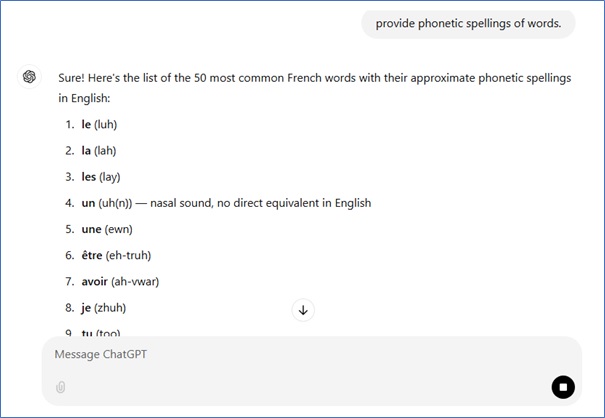Click the phonetic spelling "(zhuh)"

point(110,307)
